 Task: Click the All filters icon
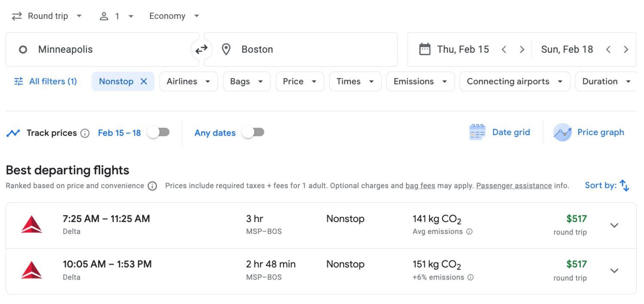18,81
